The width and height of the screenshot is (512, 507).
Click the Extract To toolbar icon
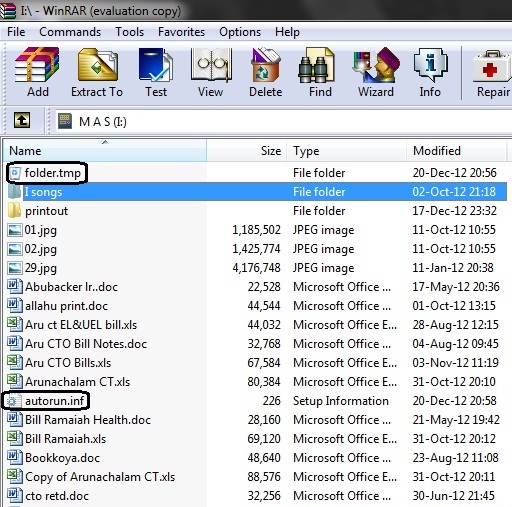[98, 65]
